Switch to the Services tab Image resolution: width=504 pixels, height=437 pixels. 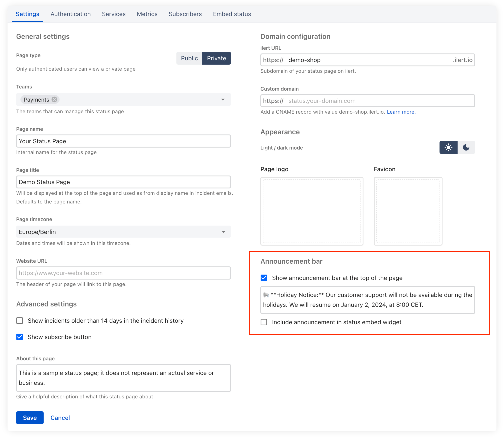(114, 14)
